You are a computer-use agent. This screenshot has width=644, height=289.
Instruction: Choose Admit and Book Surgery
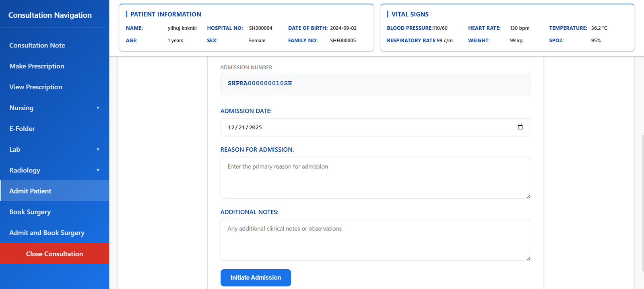point(47,233)
